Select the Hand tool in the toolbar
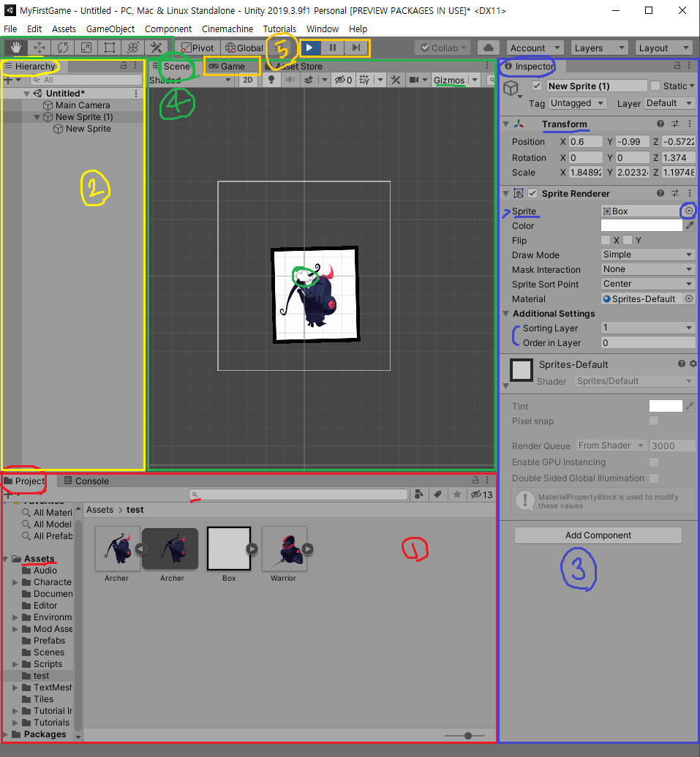 [x=16, y=48]
